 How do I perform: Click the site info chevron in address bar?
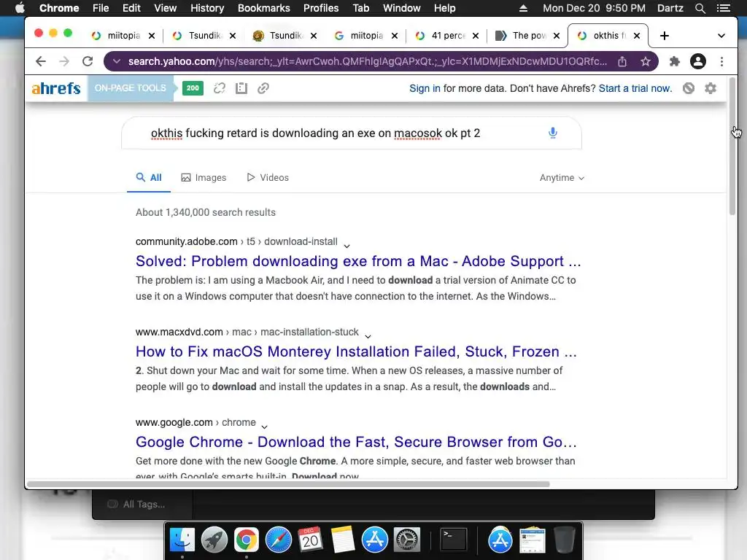tap(117, 61)
